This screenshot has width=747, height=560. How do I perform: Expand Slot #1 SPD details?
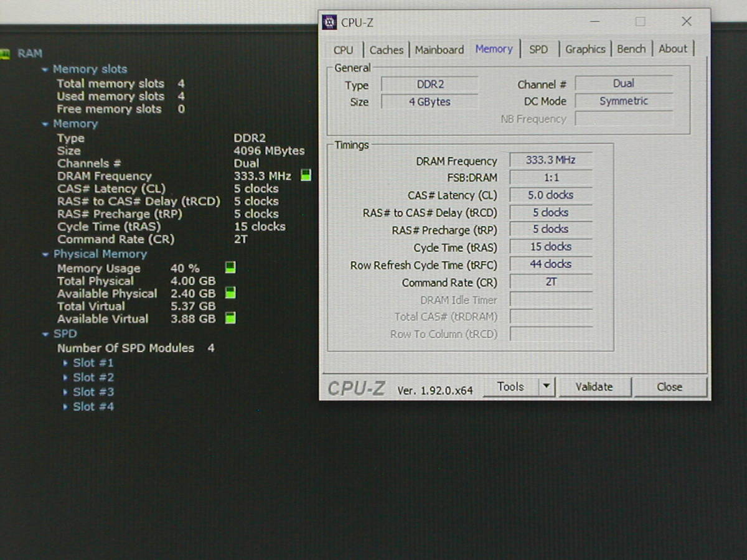[65, 363]
